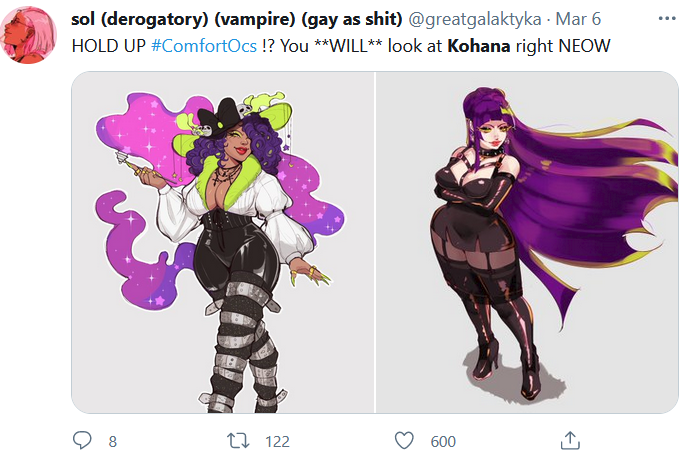Screen dimensions: 686x459
Task: Click the witch's black hat in left image
Action: coord(221,117)
